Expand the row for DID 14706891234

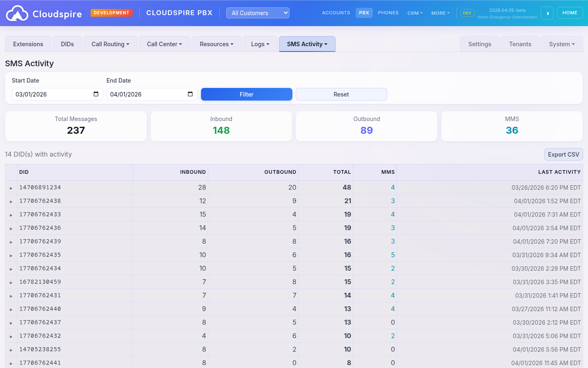click(11, 187)
